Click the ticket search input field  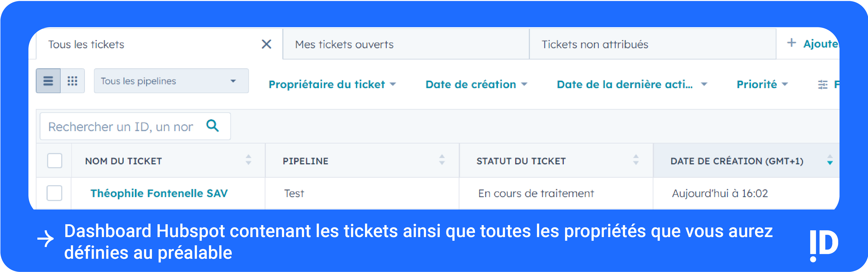point(121,127)
